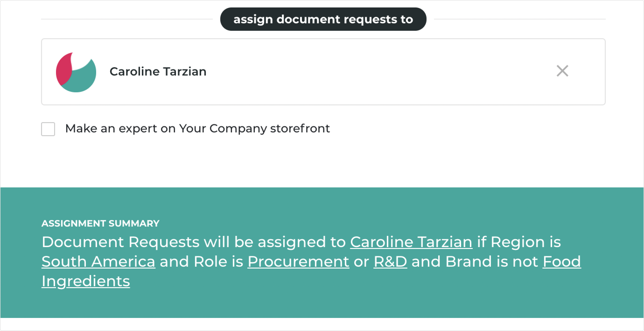Viewport: 644px width, 331px height.
Task: Click the "assign document requests to" pill header
Action: pyautogui.click(x=323, y=19)
